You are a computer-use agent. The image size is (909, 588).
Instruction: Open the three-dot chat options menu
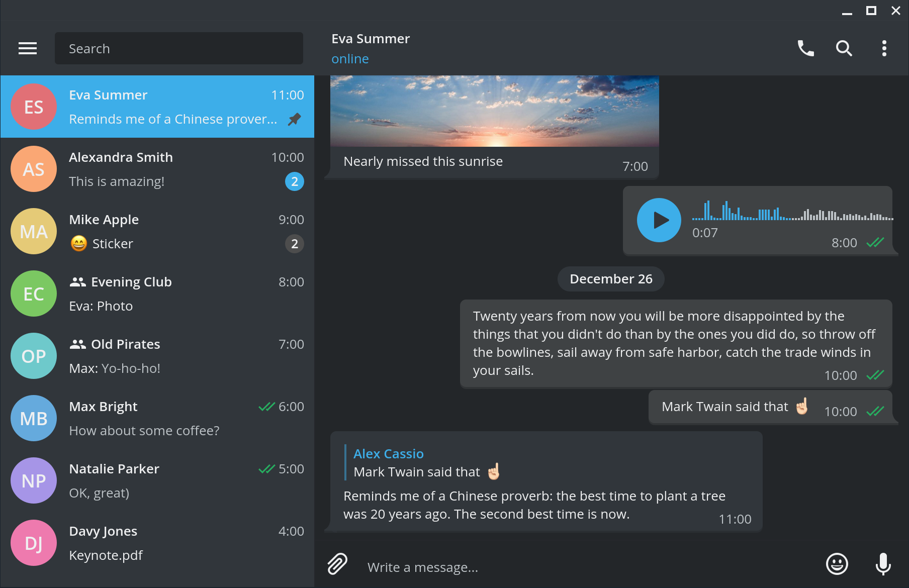coord(884,48)
